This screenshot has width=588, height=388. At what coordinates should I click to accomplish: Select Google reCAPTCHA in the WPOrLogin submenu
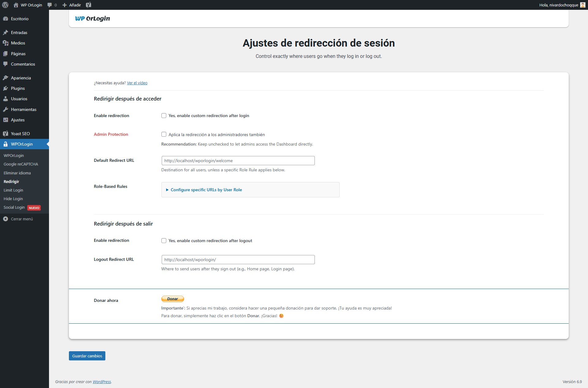21,164
